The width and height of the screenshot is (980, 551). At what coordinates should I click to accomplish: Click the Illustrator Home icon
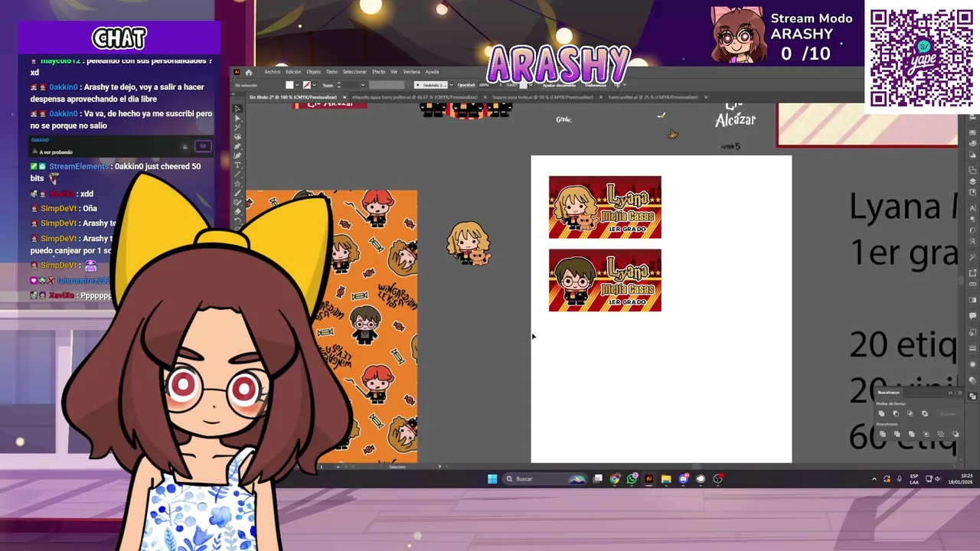(x=249, y=72)
